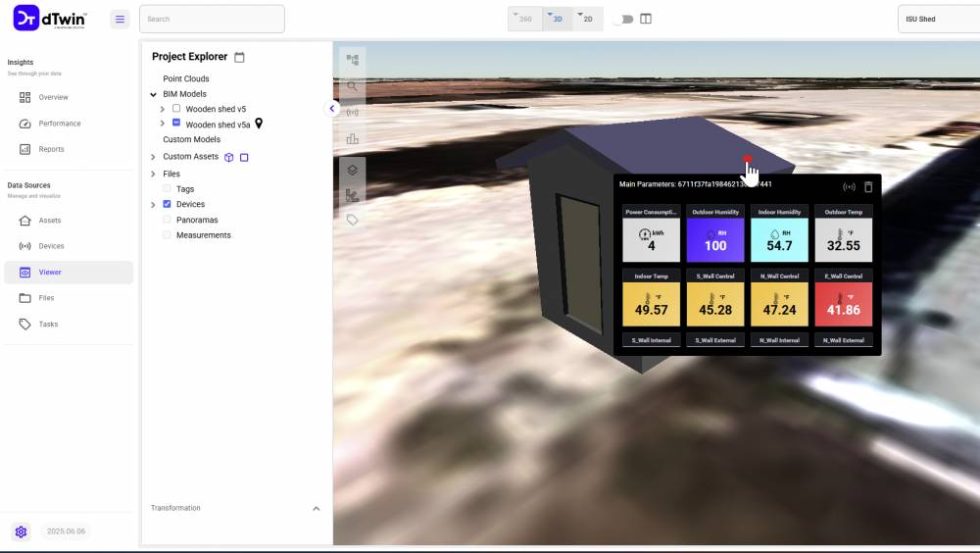Go to Performance in the Insights sidebar
The width and height of the screenshot is (980, 553).
59,124
